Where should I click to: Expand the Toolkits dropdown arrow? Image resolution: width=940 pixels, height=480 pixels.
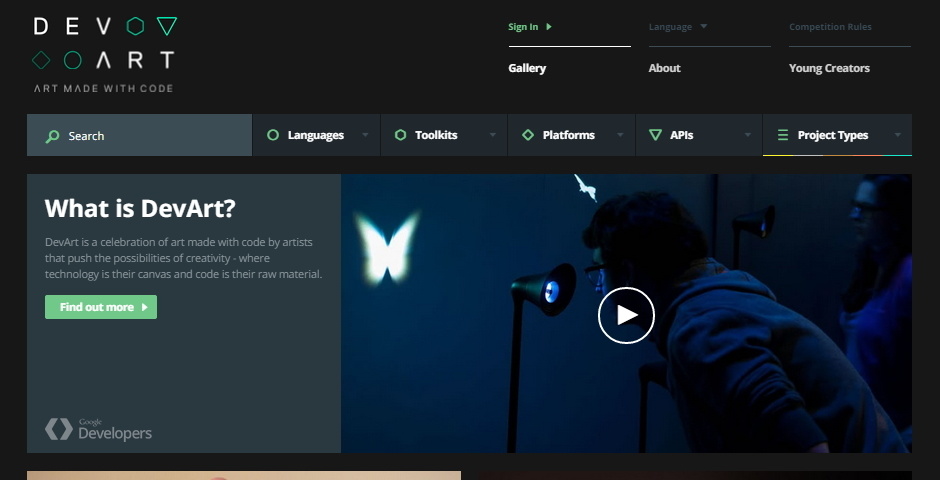[493, 135]
